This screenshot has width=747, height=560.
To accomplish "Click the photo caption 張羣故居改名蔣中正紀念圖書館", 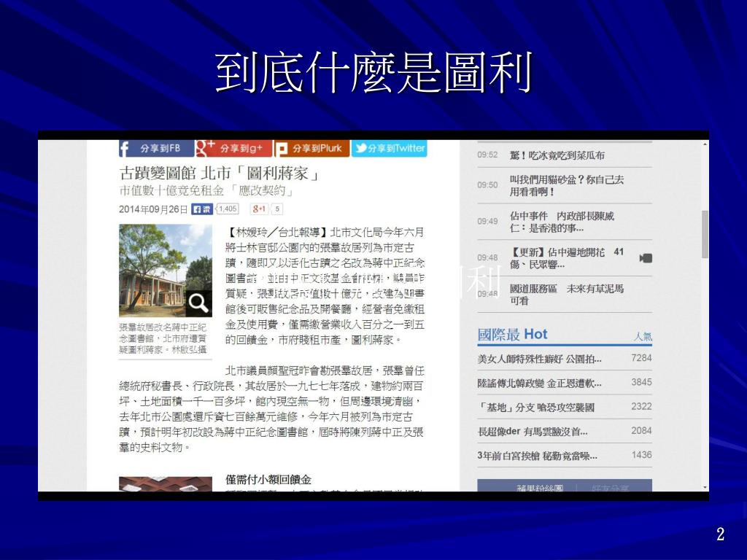I will (x=163, y=338).
